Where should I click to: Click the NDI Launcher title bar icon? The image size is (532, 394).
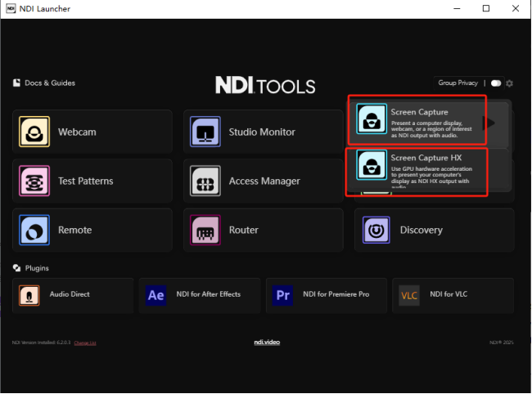11,8
